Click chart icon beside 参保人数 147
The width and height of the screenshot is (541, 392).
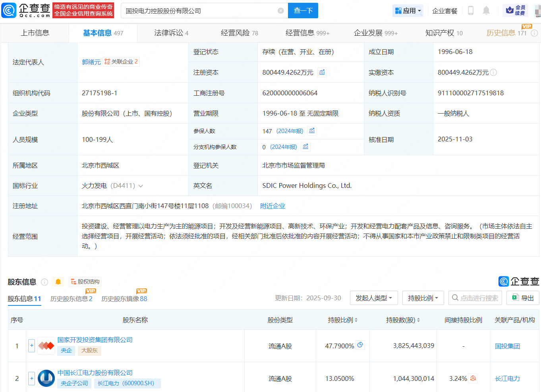point(312,130)
